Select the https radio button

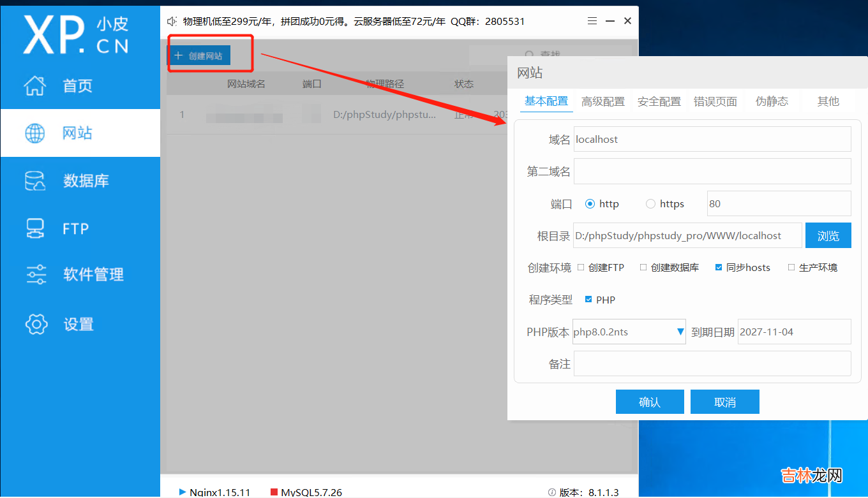click(x=650, y=204)
